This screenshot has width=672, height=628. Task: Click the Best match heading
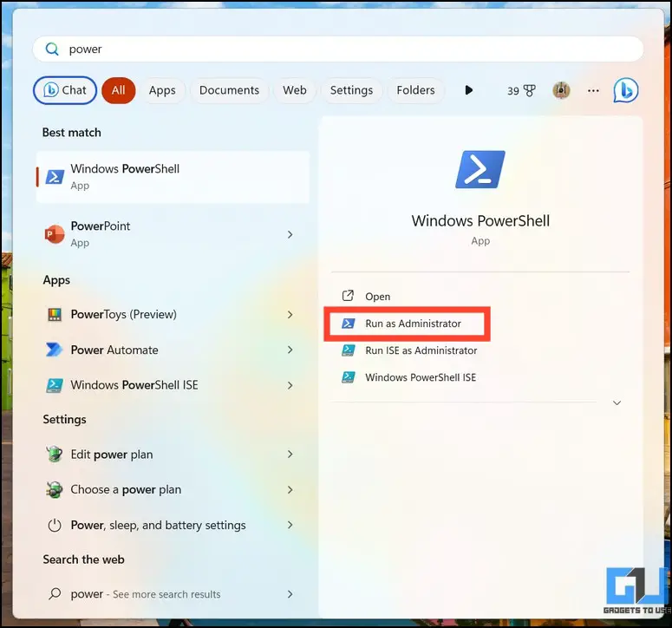72,133
